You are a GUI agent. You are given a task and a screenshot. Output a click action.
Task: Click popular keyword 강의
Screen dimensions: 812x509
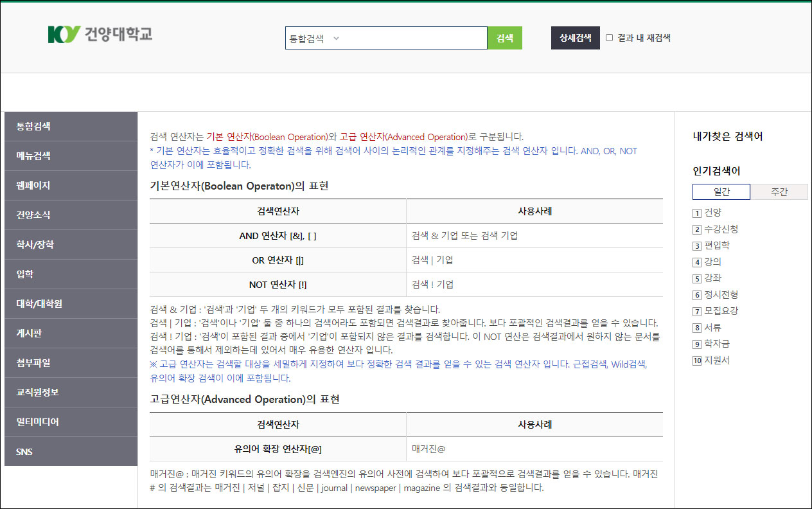pyautogui.click(x=712, y=262)
